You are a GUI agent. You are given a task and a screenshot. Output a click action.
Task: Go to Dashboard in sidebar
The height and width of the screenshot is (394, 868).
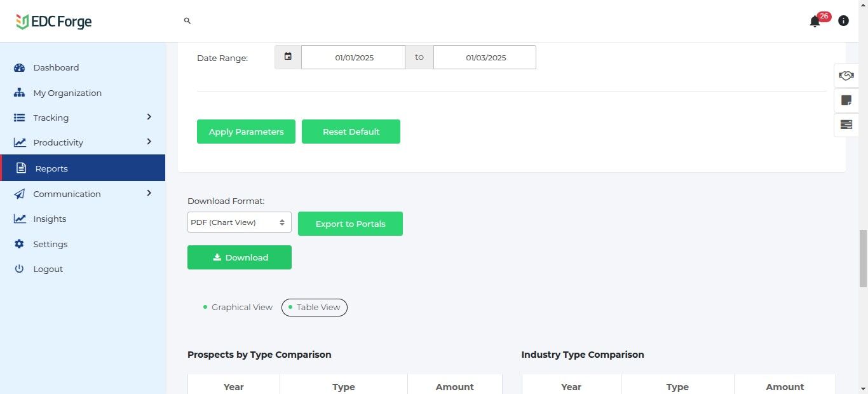pyautogui.click(x=56, y=67)
